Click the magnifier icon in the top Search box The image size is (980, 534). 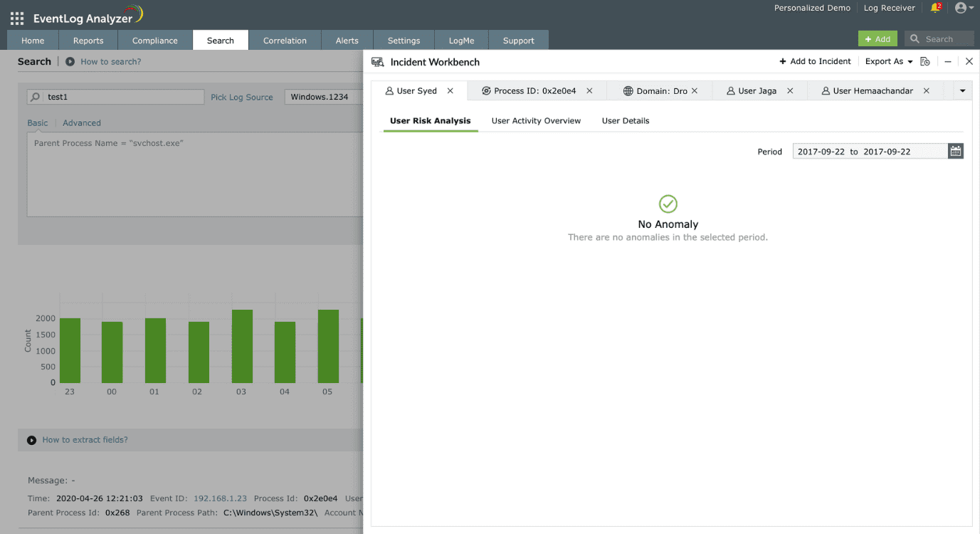[x=914, y=39]
